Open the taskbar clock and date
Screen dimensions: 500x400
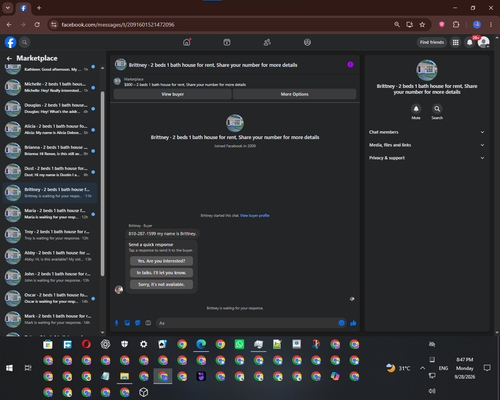tap(465, 368)
